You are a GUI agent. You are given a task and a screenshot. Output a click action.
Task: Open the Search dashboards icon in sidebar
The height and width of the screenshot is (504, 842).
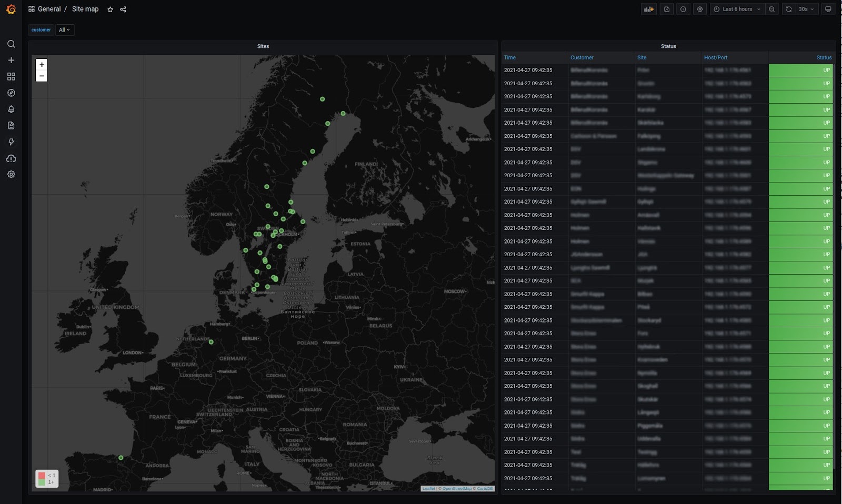(11, 44)
